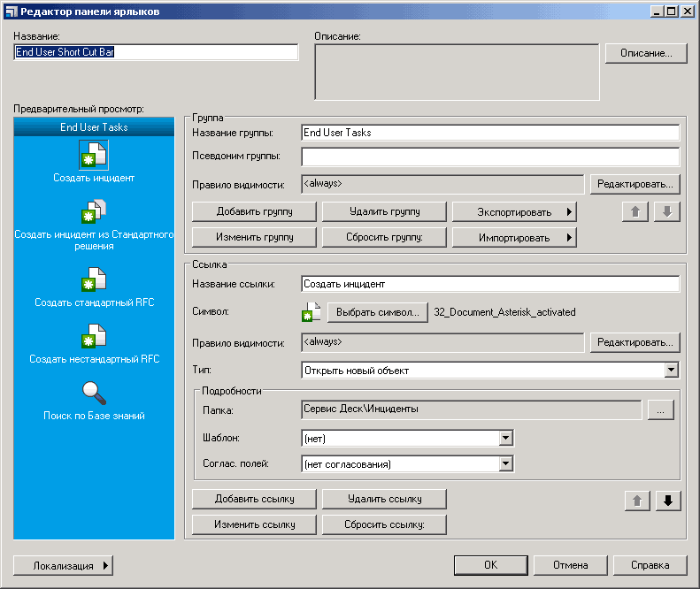The image size is (700, 589).
Task: Close the 'Редактор панели ярлыков' window
Action: [688, 11]
